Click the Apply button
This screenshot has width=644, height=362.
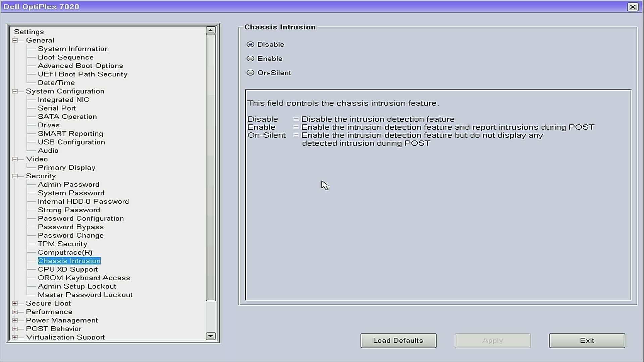(x=493, y=340)
